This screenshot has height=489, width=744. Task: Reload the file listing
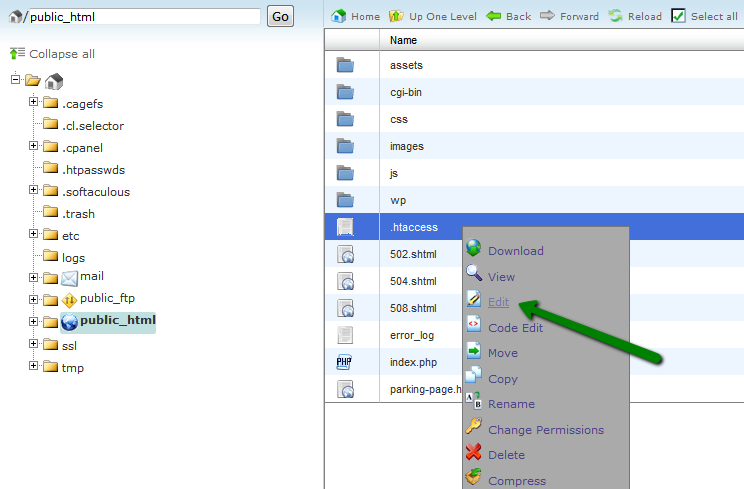coord(615,16)
